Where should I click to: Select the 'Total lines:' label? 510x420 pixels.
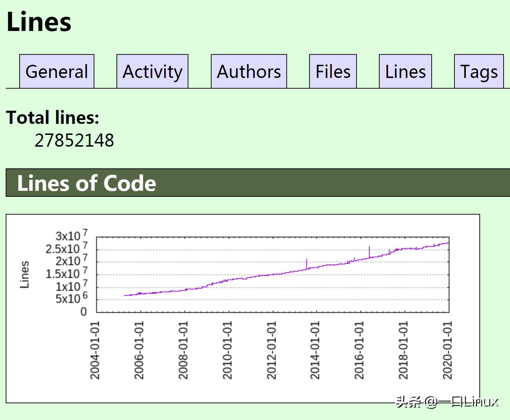pyautogui.click(x=53, y=117)
